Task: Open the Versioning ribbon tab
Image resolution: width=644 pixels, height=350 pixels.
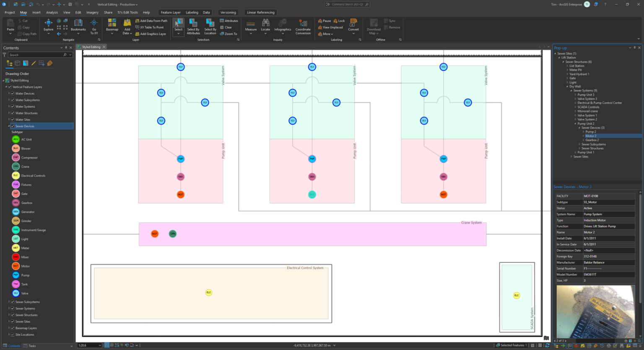Action: tap(228, 13)
